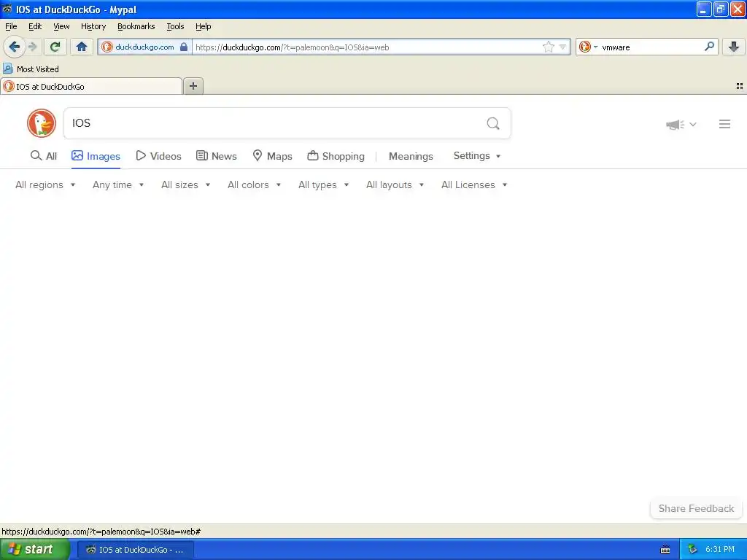Open the Shopping tab
This screenshot has height=560, width=747.
point(336,156)
